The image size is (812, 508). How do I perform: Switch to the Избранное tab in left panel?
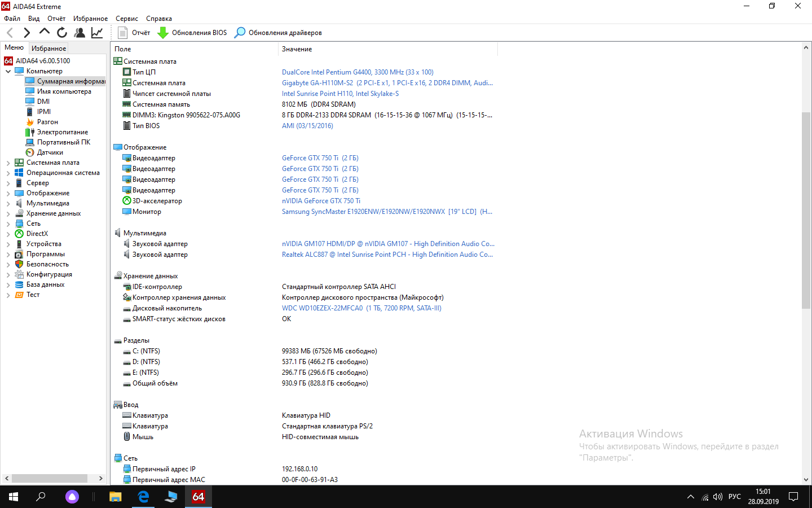[48, 49]
